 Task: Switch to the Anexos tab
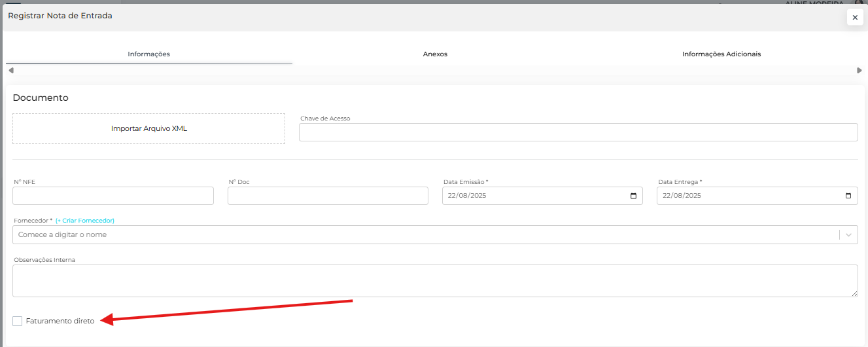click(x=435, y=54)
